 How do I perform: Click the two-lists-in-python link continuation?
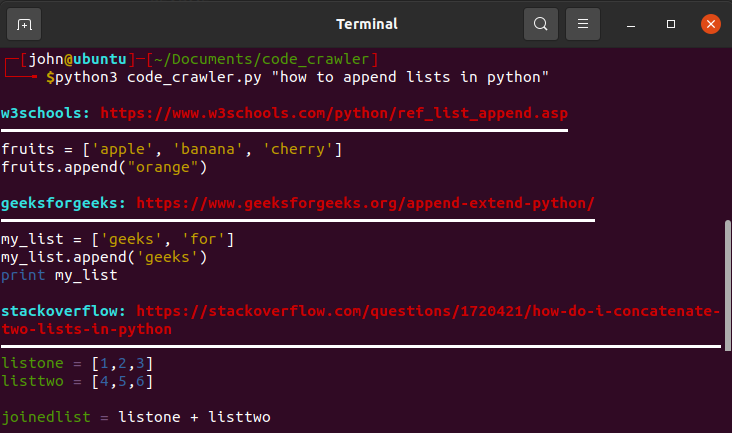(x=86, y=329)
